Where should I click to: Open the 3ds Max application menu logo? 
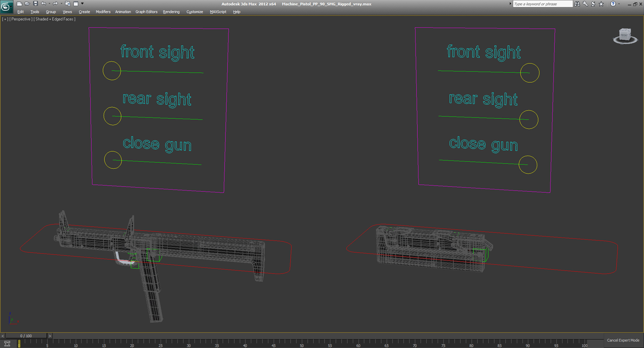(6, 7)
